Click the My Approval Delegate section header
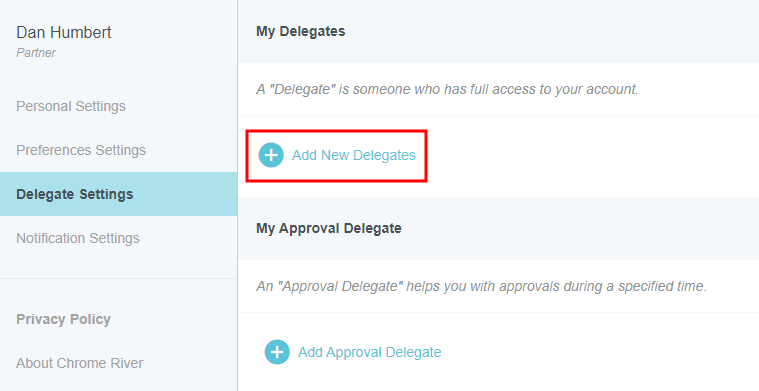 click(329, 228)
